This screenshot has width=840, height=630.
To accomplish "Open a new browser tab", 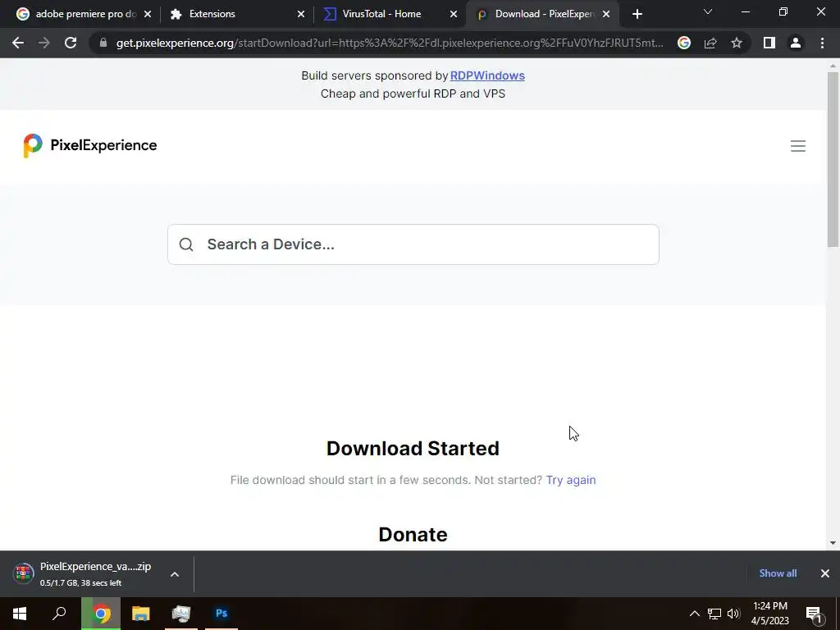I will pos(637,14).
